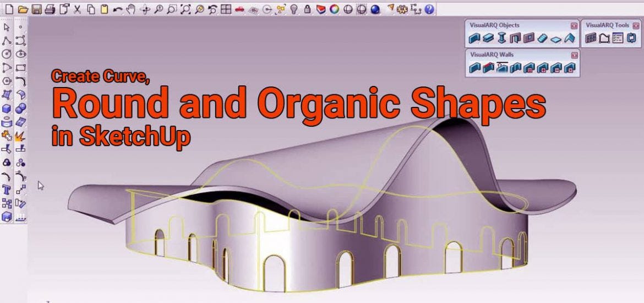Save the model with floppy disk icon
Screen dimensions: 644x303
coord(36,9)
